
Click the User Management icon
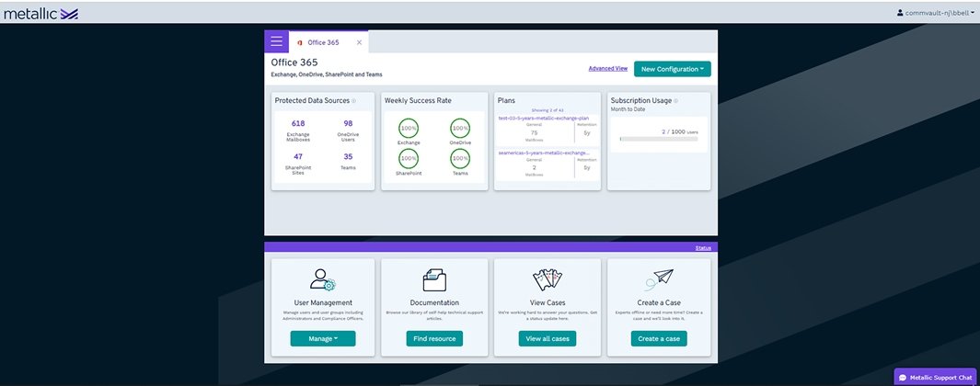coord(322,279)
